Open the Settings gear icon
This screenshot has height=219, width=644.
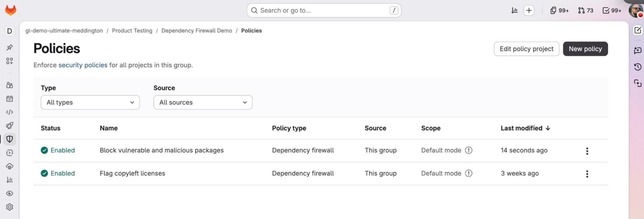click(x=10, y=207)
